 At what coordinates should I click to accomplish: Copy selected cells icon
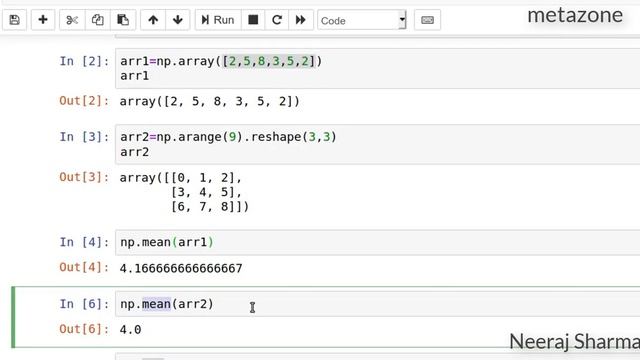(98, 20)
